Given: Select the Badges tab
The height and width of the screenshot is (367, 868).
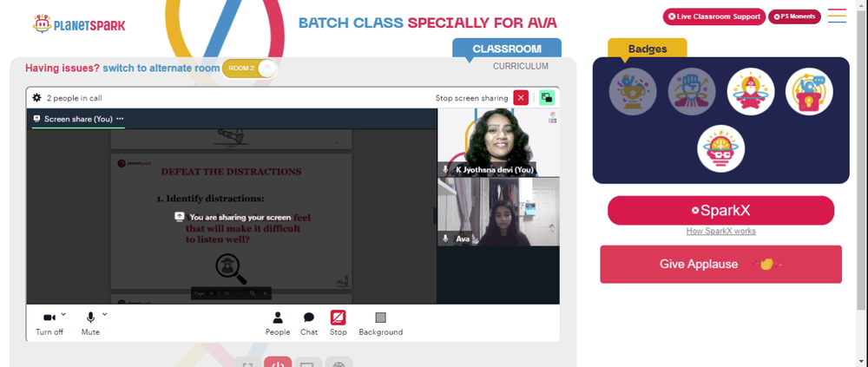Looking at the screenshot, I should (x=648, y=49).
